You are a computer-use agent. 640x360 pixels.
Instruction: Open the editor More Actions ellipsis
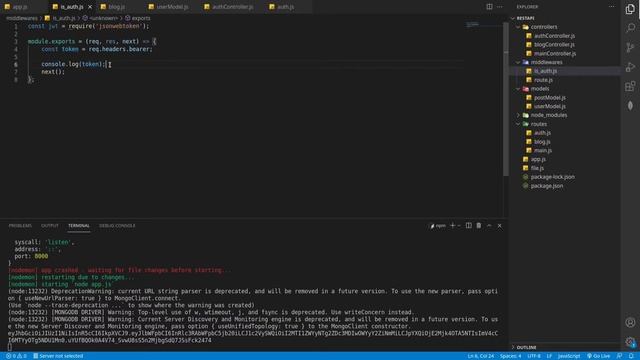(500, 7)
